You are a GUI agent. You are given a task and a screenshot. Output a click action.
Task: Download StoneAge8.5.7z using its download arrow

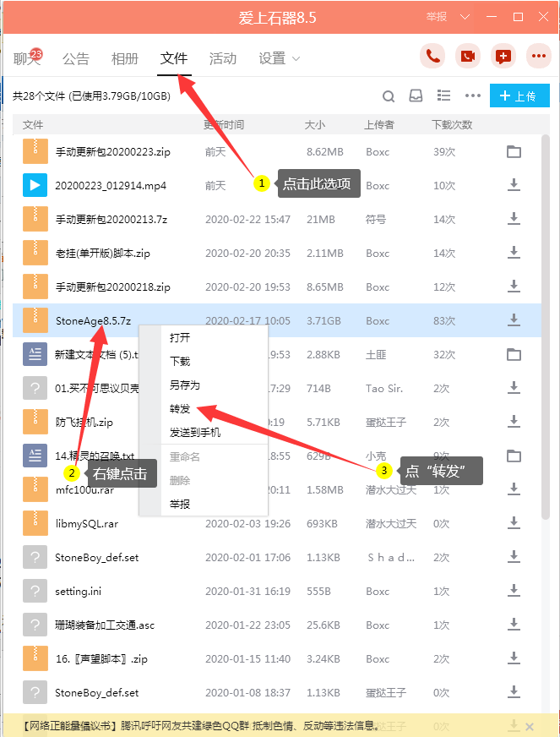tap(513, 320)
